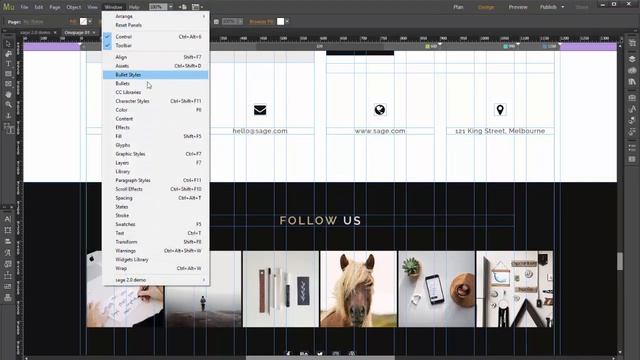The image size is (640, 360).
Task: Select the Zoom magnifier tool
Action: (x=8, y=105)
